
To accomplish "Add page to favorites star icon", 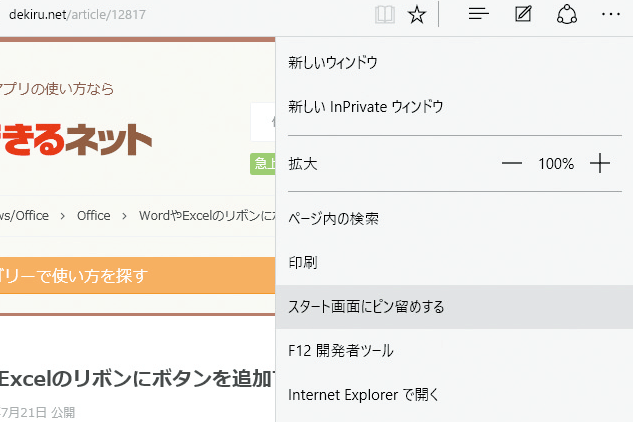I will pyautogui.click(x=417, y=15).
